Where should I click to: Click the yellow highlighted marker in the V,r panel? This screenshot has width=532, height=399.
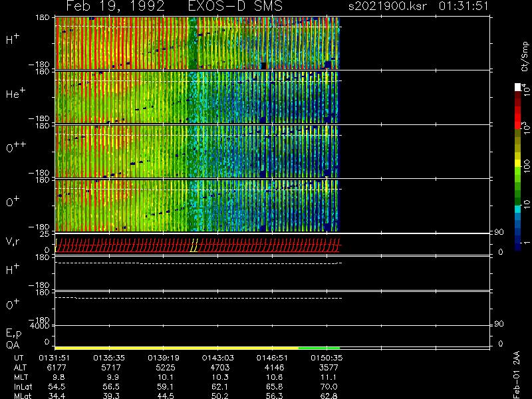click(194, 245)
